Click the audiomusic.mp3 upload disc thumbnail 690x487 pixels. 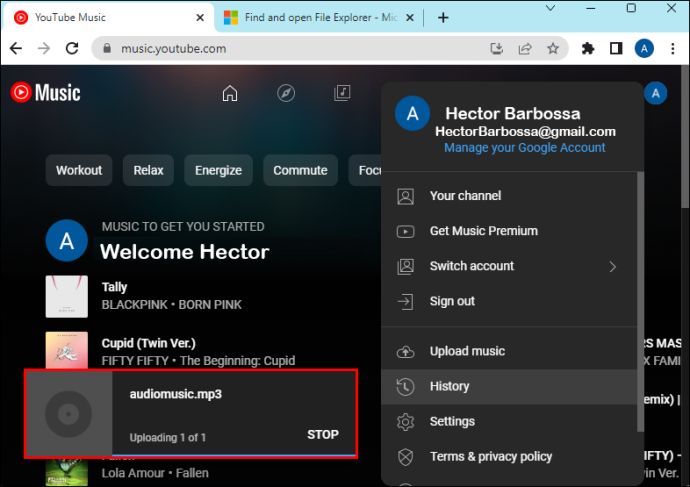coord(69,414)
